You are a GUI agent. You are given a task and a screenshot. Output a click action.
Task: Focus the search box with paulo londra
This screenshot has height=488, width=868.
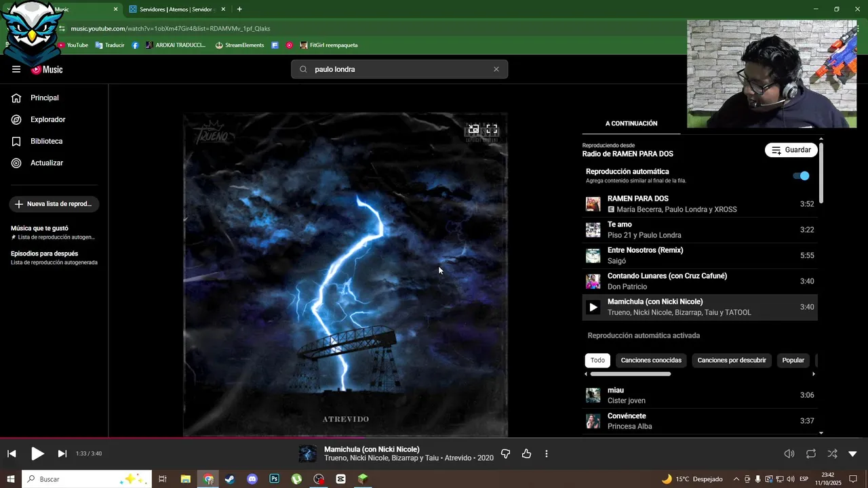[x=399, y=69]
